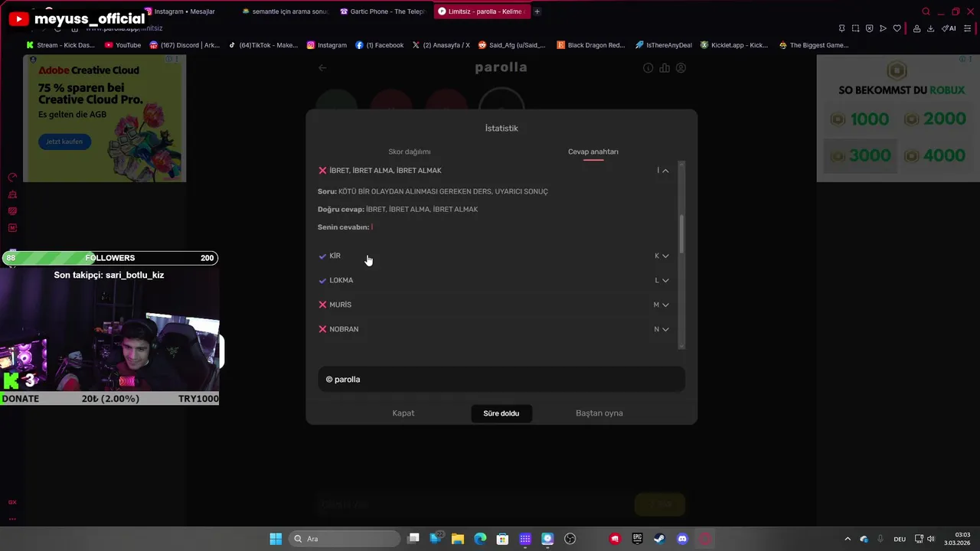Collapse the İBRET, İBRET ALMA answer row

[665, 171]
